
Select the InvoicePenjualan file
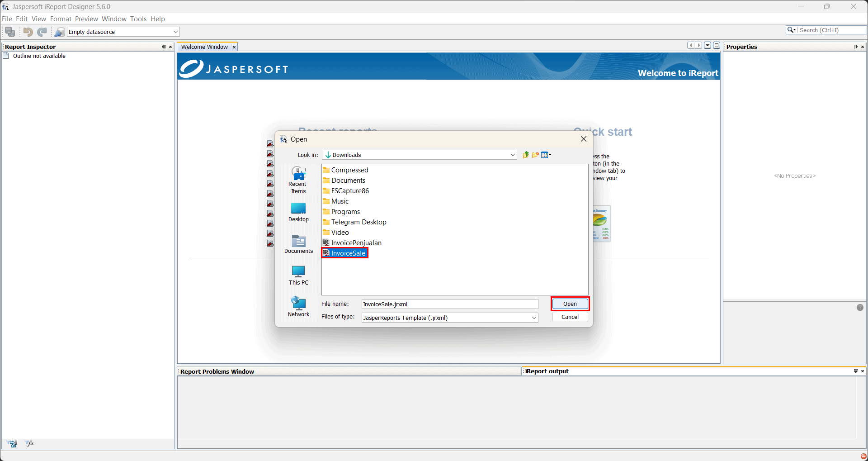352,243
